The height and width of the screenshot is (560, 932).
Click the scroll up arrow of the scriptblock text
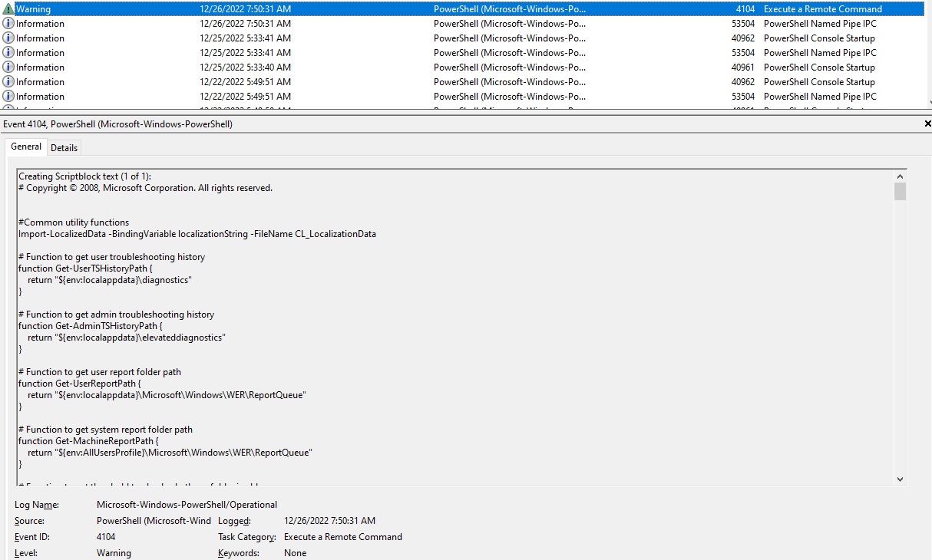click(x=900, y=176)
